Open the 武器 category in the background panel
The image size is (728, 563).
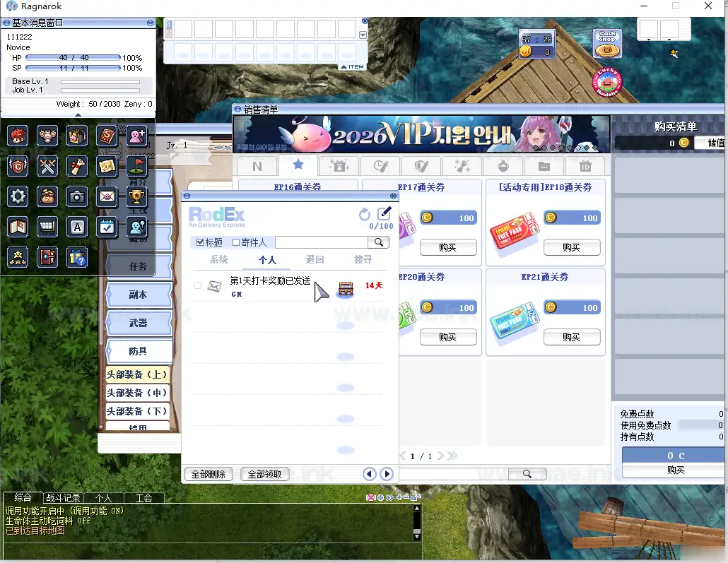pos(139,323)
